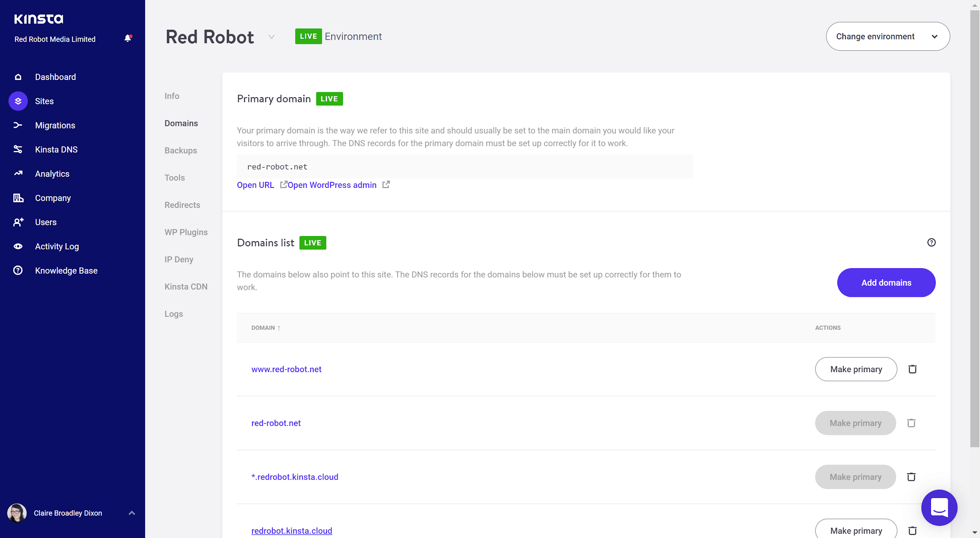The width and height of the screenshot is (980, 538).
Task: Click trash icon for red-robot.net row
Action: pyautogui.click(x=911, y=423)
